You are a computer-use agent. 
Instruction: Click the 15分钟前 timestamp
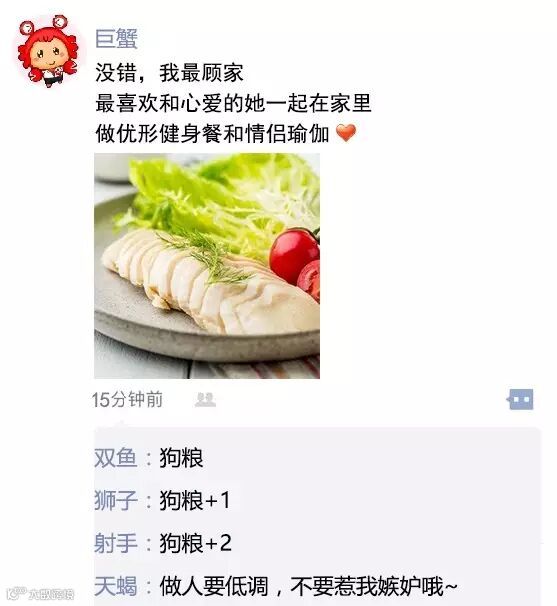coord(127,400)
